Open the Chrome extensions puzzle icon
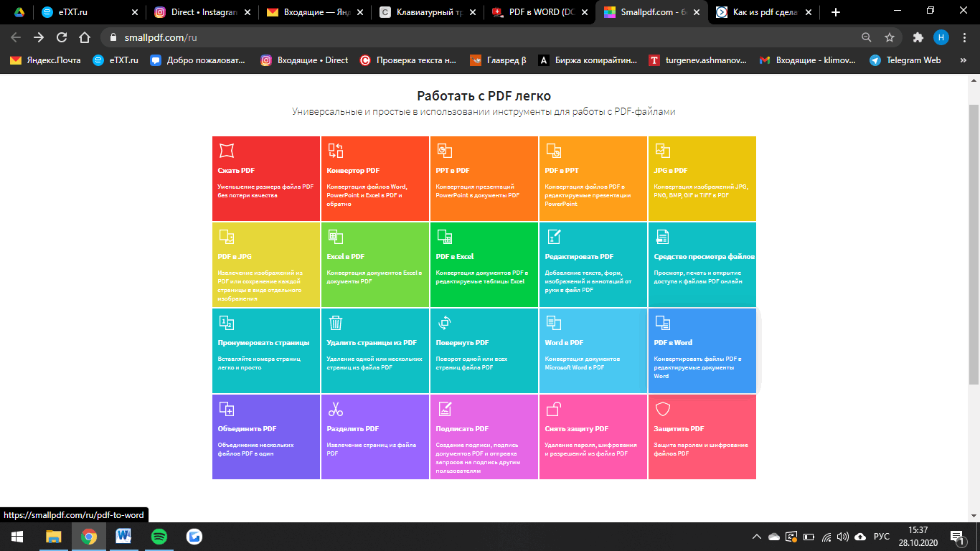Image resolution: width=980 pixels, height=551 pixels. click(x=918, y=37)
